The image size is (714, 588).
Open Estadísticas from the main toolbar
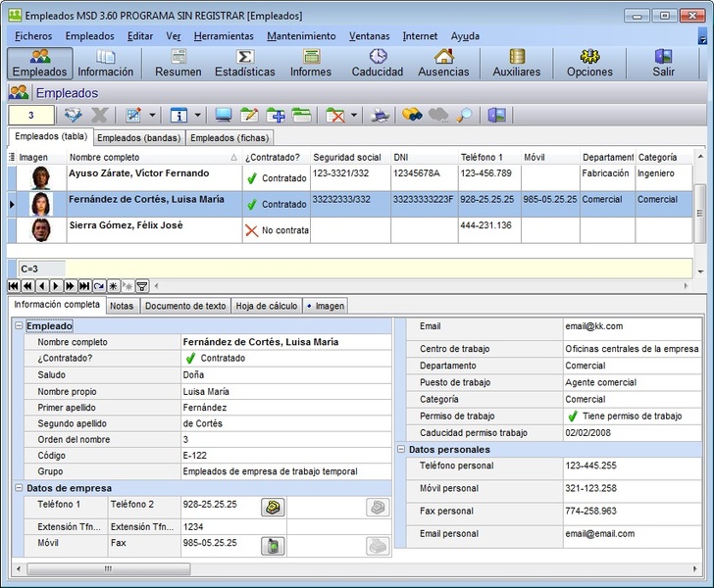[x=245, y=64]
